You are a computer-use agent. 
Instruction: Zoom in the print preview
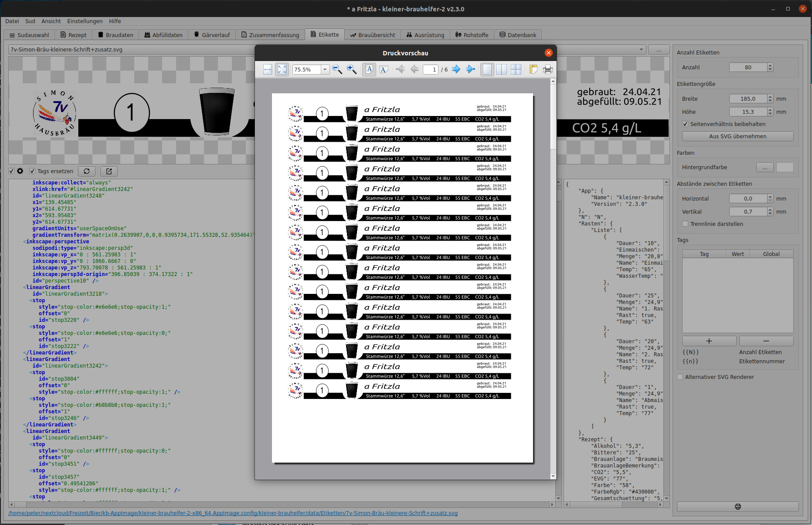pos(351,69)
